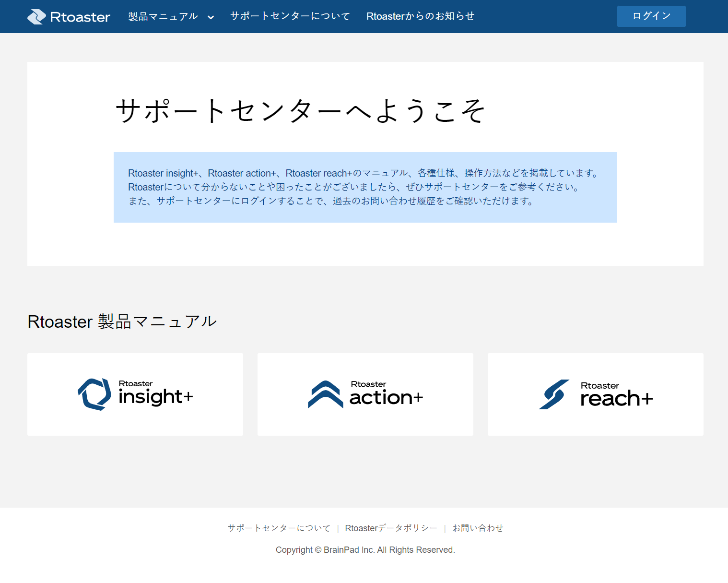Click the blue welcome description box
The image size is (728, 583).
tap(365, 187)
